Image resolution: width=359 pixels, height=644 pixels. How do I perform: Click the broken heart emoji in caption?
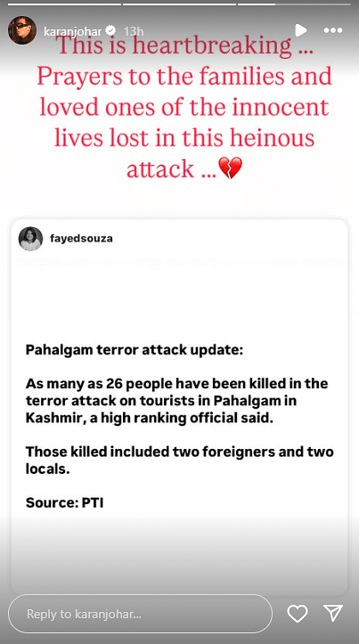pyautogui.click(x=230, y=168)
